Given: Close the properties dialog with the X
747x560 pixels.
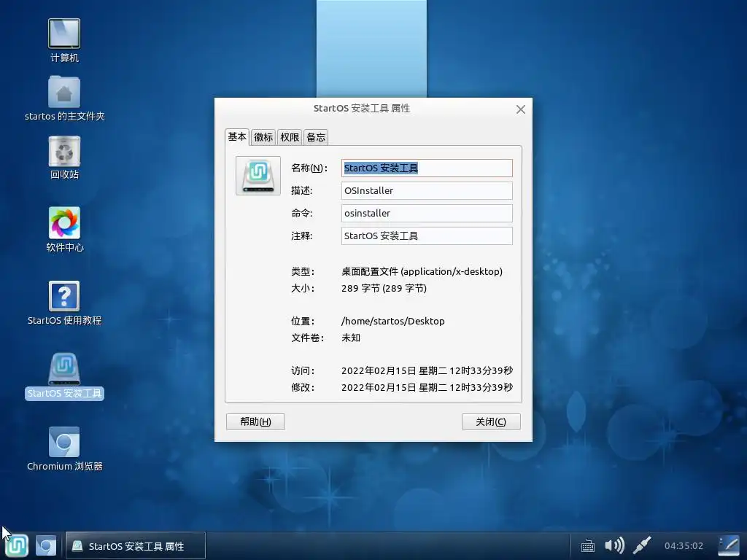Looking at the screenshot, I should tap(521, 109).
